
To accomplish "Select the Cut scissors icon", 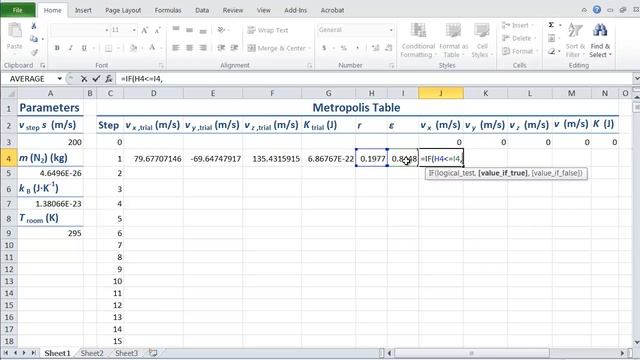I will coord(34,26).
